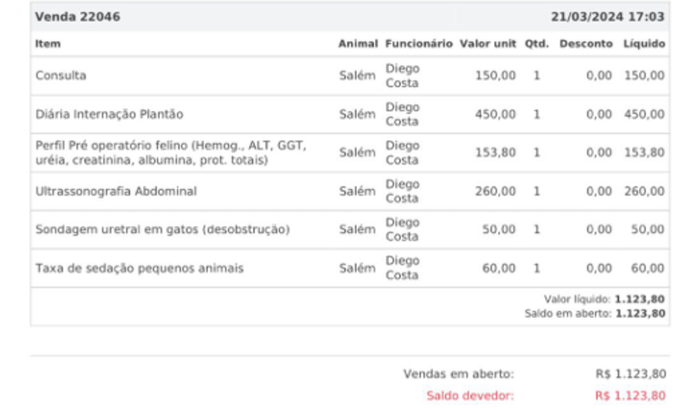Click the red Saldo devedor label

click(470, 395)
